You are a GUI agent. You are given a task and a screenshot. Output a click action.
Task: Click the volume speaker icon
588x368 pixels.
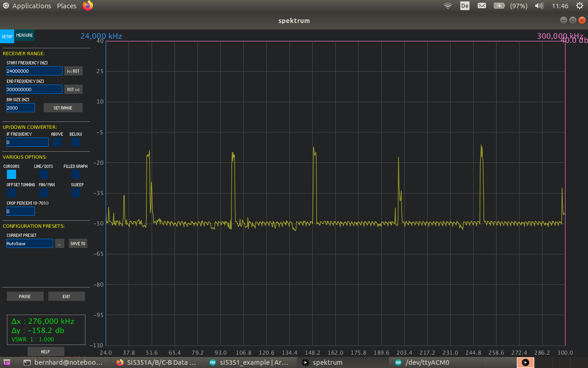point(539,6)
